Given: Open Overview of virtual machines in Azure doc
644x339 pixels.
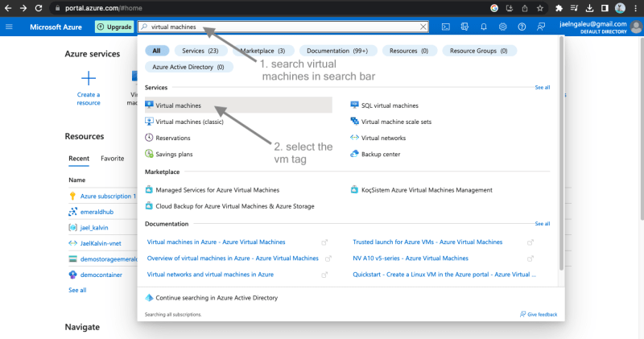Looking at the screenshot, I should click(233, 258).
